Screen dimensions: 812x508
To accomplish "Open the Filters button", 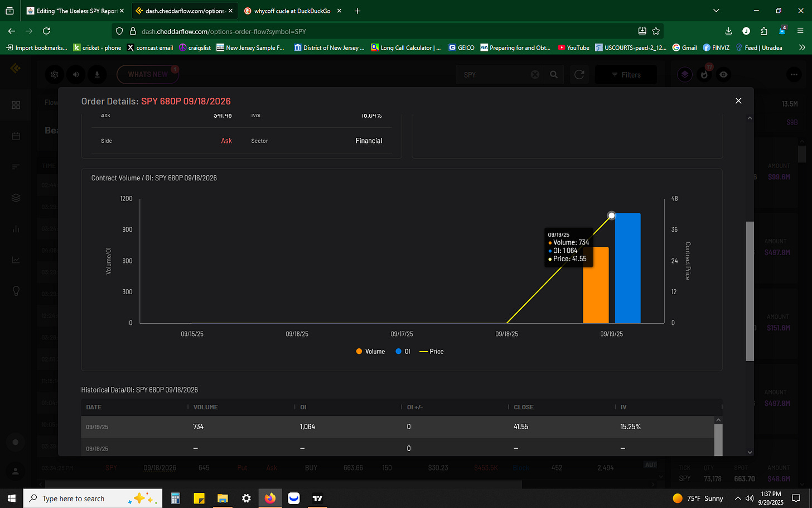I will point(626,74).
